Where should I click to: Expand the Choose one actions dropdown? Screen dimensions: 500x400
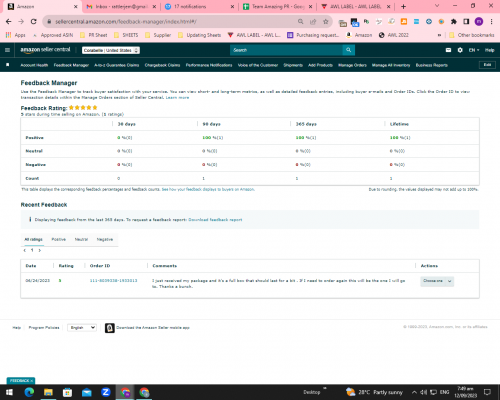point(437,281)
